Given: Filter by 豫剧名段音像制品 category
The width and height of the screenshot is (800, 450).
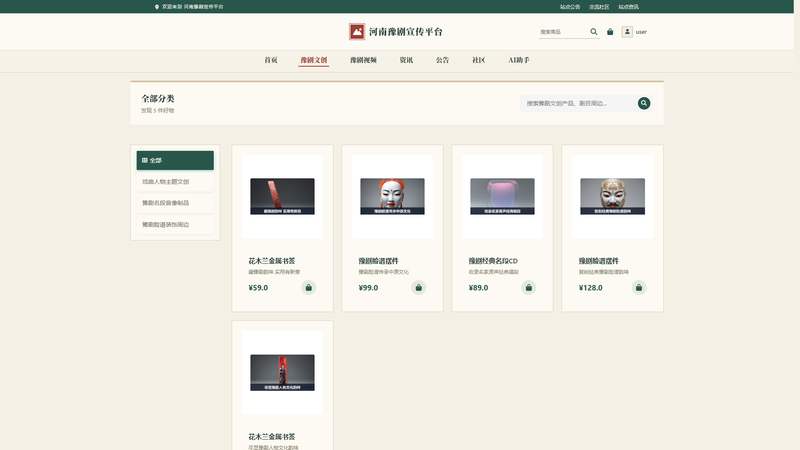Looking at the screenshot, I should (x=175, y=203).
